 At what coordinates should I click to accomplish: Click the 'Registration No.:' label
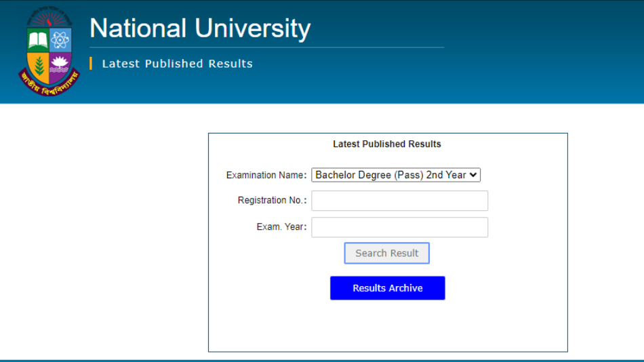click(x=272, y=201)
